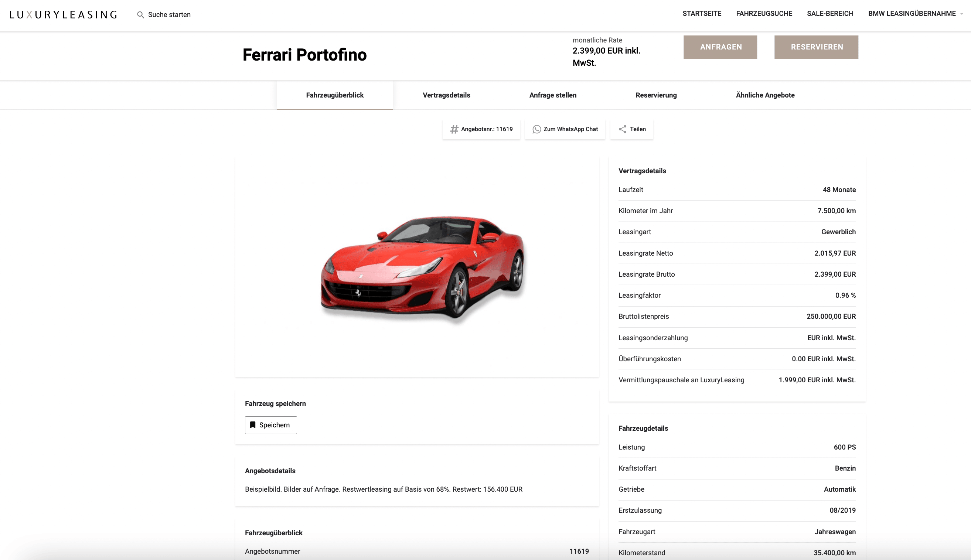Click the Leistung value 600 PS
Screen dimensions: 971x560
[x=844, y=447]
